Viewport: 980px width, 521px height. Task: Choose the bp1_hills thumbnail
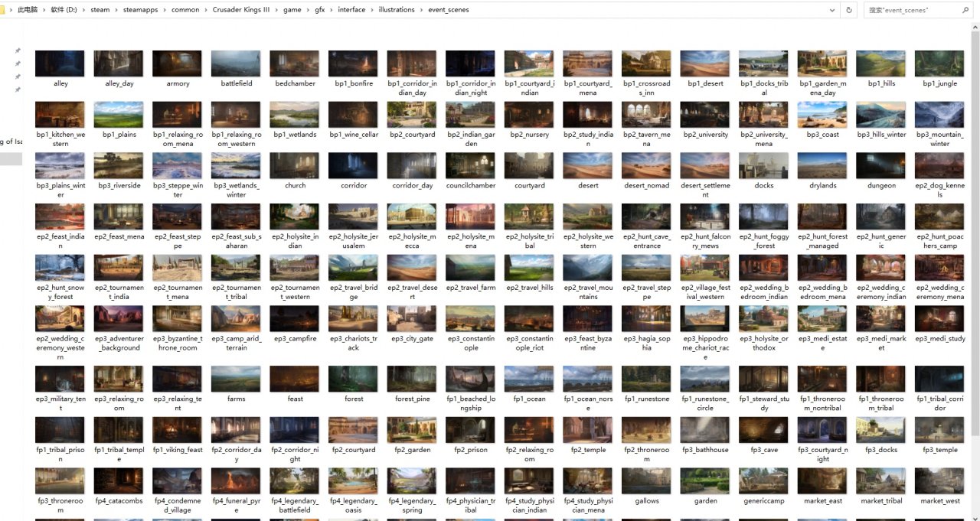click(x=881, y=63)
